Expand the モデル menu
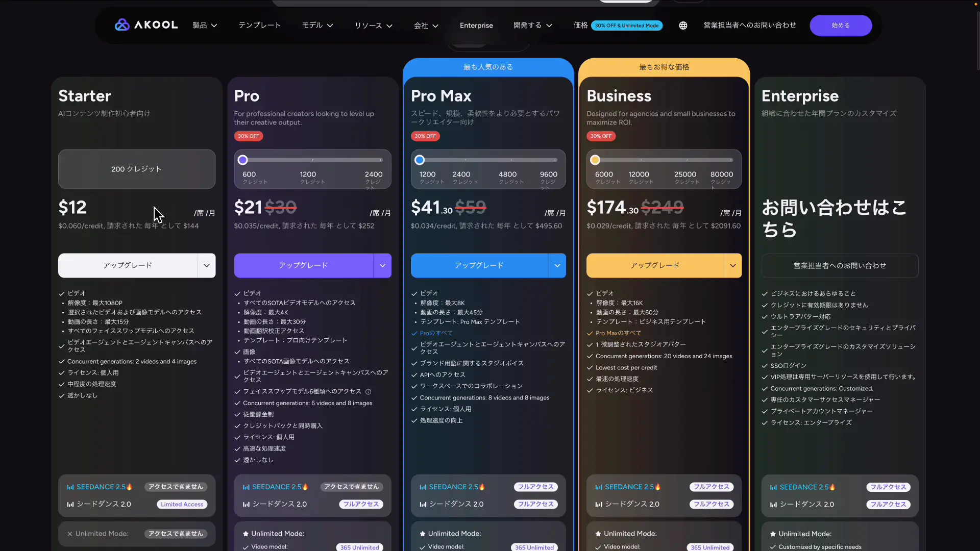980x551 pixels. point(317,26)
